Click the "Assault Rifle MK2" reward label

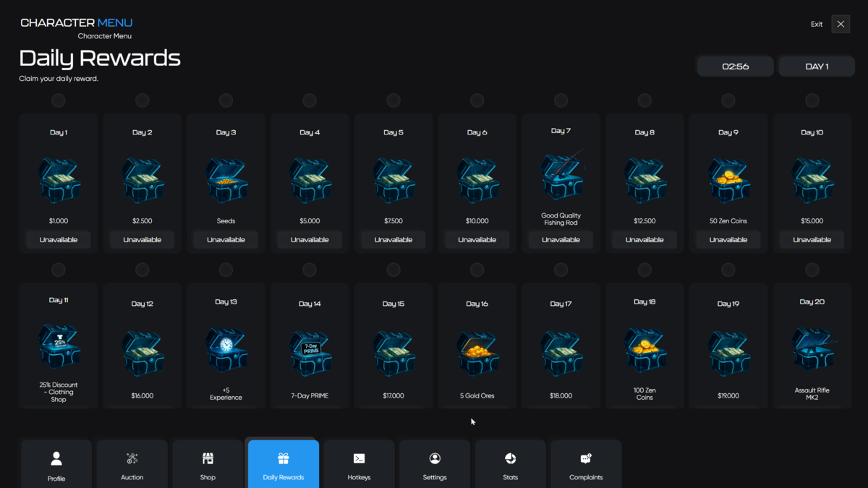click(x=812, y=394)
